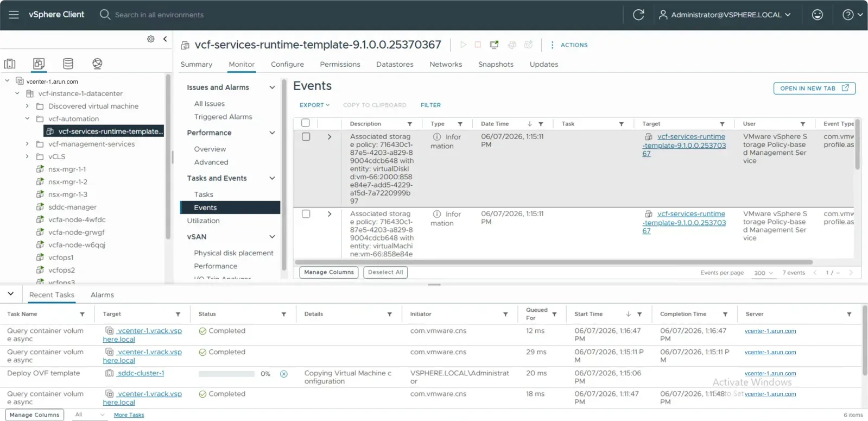Click Manage Columns under events table
Screen dimensions: 868x421
[329, 272]
